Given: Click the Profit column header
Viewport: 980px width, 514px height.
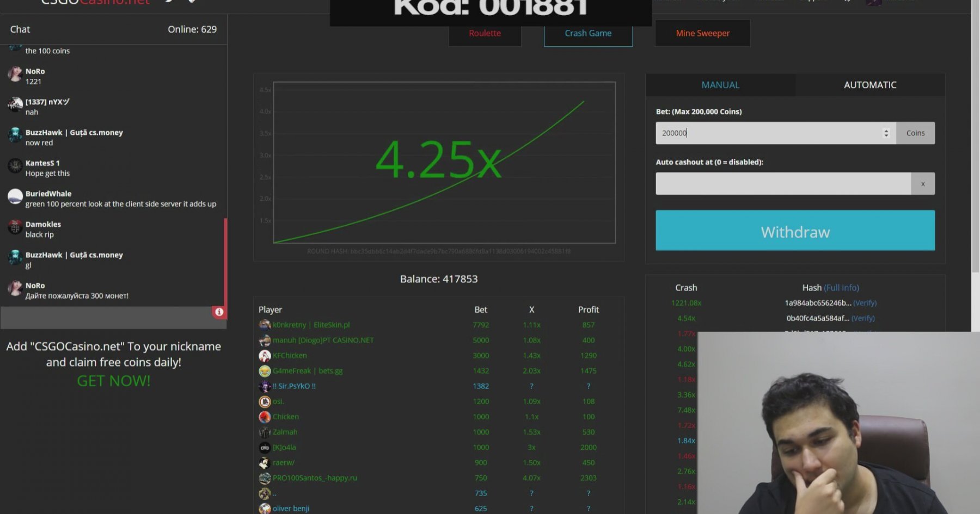Looking at the screenshot, I should [x=588, y=309].
